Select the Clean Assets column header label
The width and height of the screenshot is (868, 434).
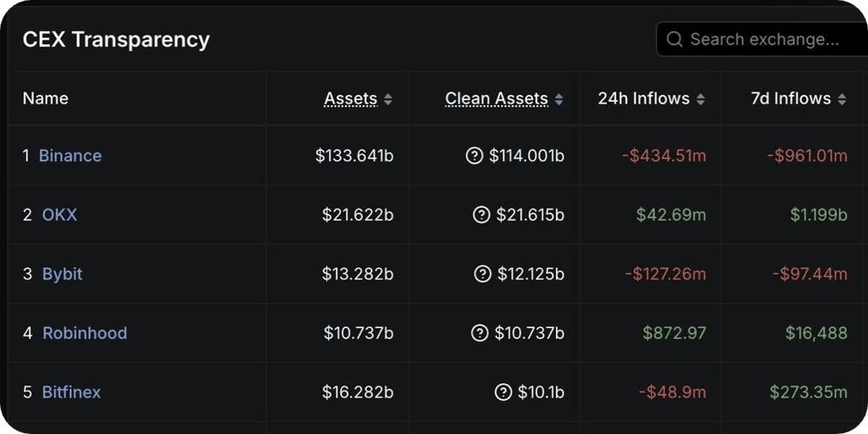(497, 98)
